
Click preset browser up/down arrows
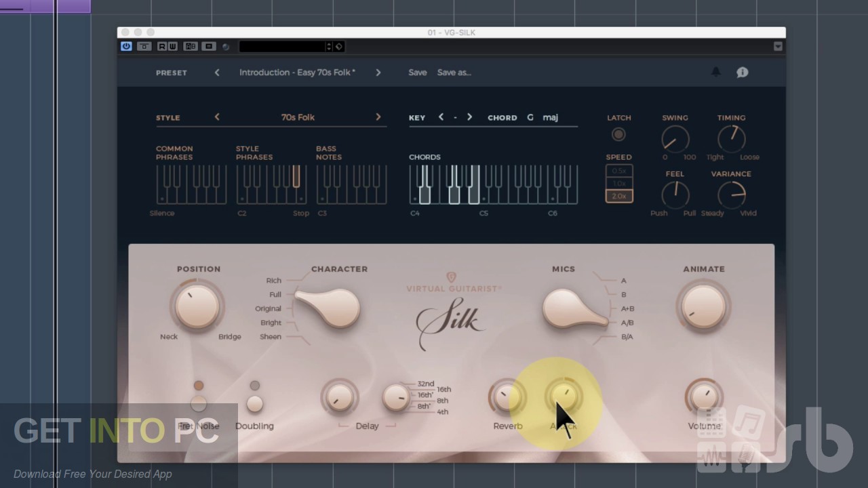tap(329, 46)
